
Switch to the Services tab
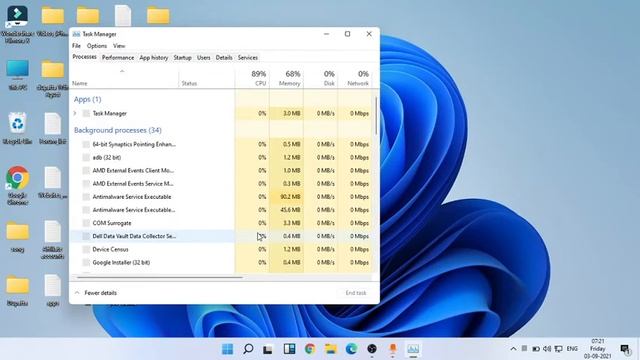point(248,58)
